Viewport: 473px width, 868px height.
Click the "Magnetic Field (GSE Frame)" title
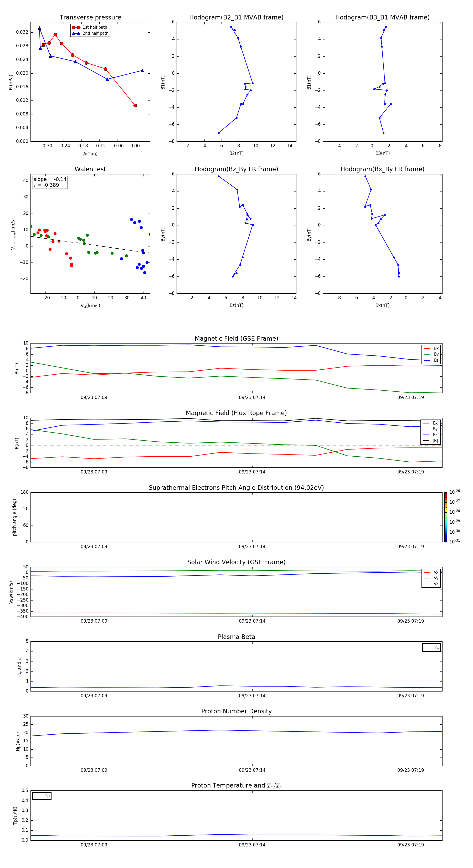point(236,339)
